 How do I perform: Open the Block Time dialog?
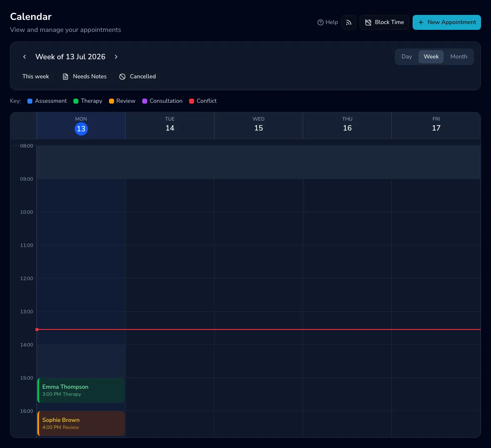pyautogui.click(x=384, y=22)
